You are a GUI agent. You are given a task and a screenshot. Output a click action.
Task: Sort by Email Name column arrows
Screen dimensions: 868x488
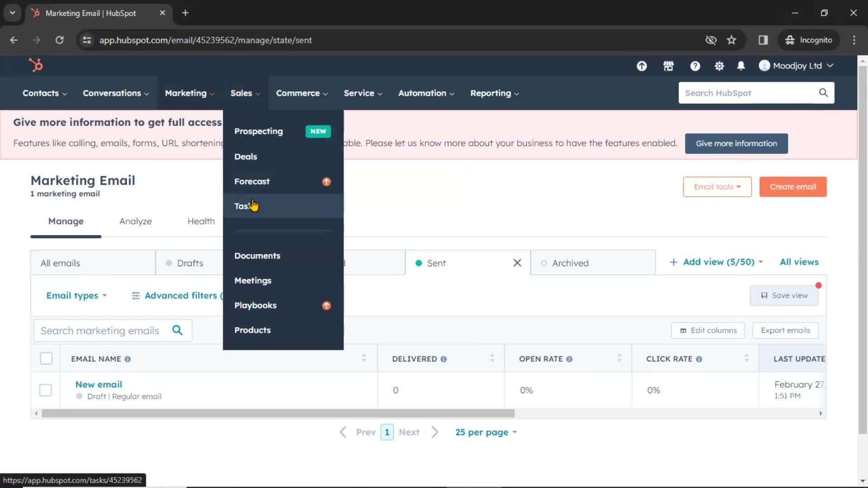(x=364, y=358)
